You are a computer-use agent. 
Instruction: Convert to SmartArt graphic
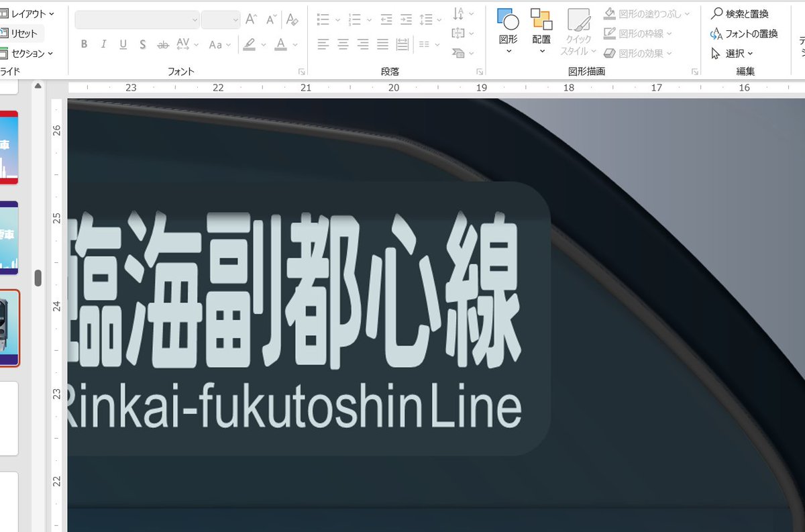(463, 52)
